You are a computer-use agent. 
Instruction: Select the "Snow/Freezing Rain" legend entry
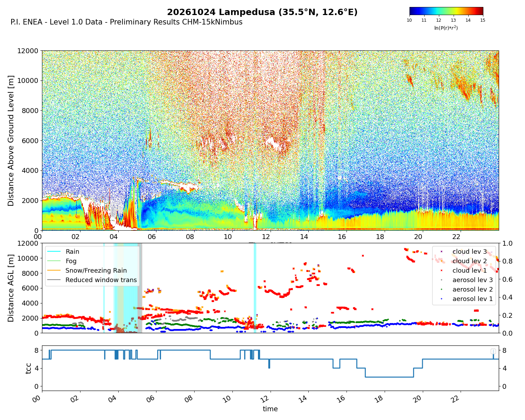click(87, 271)
